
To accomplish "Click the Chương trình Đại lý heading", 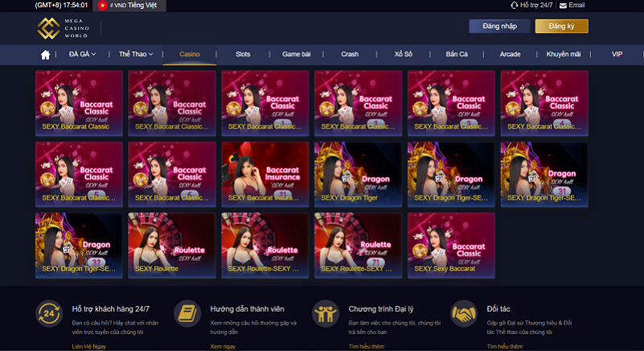I will click(381, 308).
